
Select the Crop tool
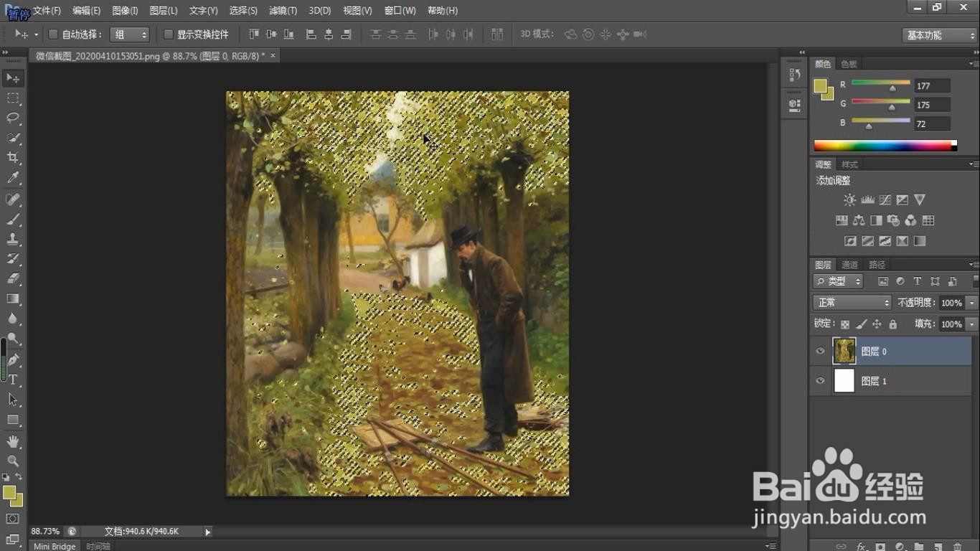tap(13, 158)
